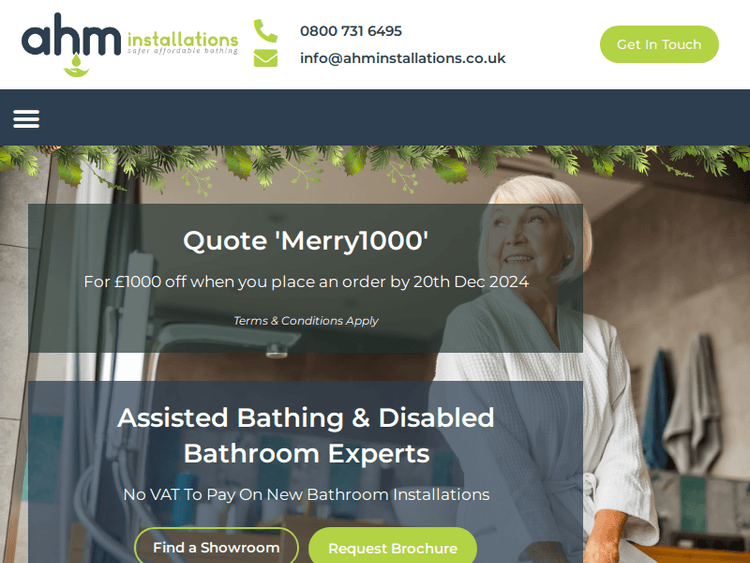This screenshot has width=750, height=563.
Task: Click Find a Showroom button
Action: [x=216, y=547]
